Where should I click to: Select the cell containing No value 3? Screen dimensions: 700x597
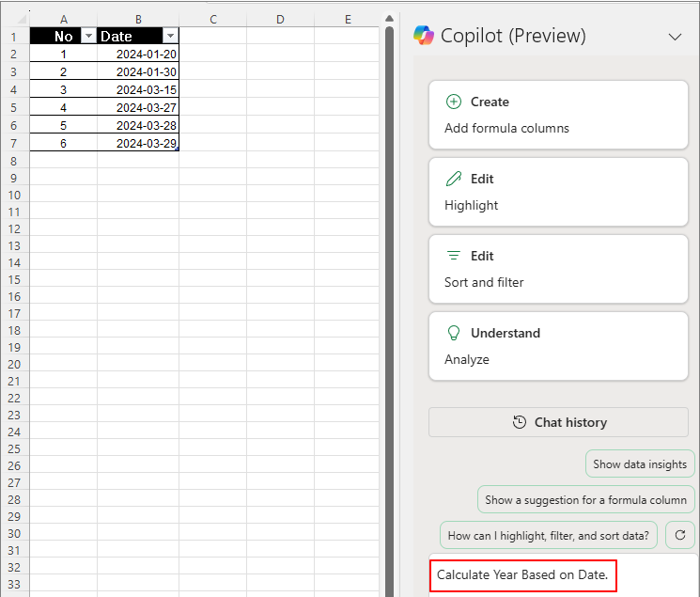63,89
